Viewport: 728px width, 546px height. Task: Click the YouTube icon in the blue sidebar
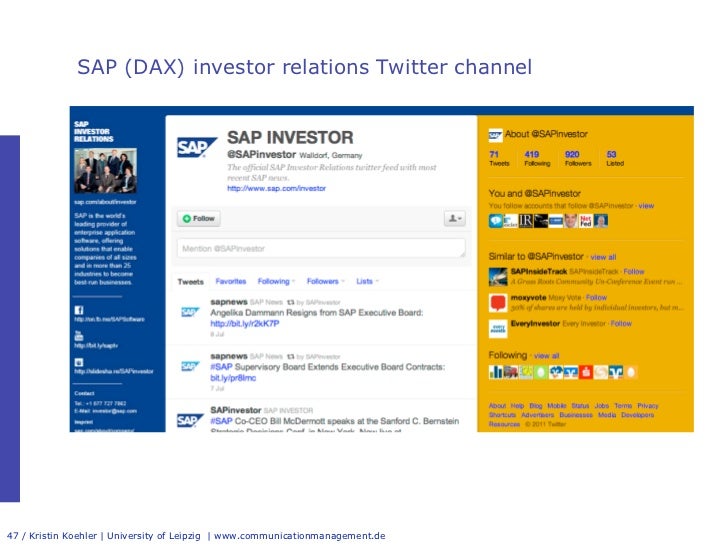(79, 336)
